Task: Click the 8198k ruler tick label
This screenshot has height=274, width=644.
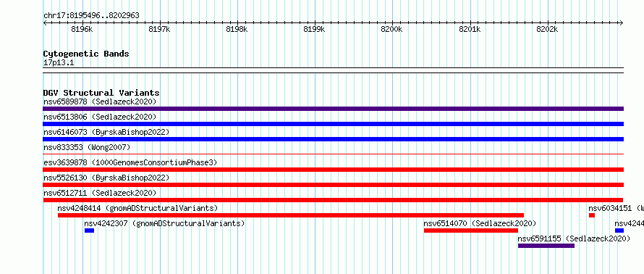Action: pos(237,29)
